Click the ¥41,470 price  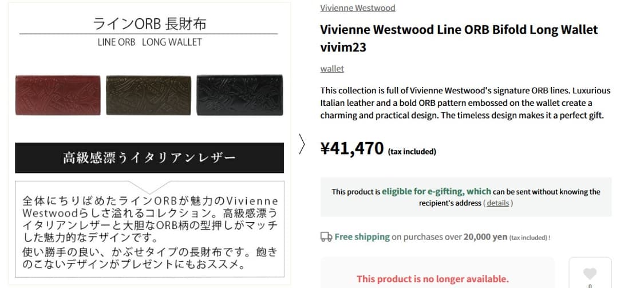coord(351,149)
